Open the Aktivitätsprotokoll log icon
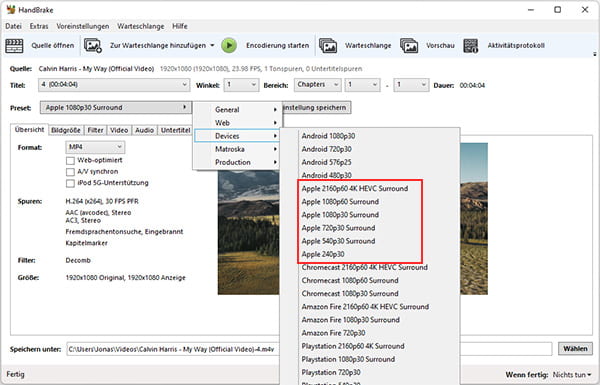600x385 pixels. [x=471, y=46]
